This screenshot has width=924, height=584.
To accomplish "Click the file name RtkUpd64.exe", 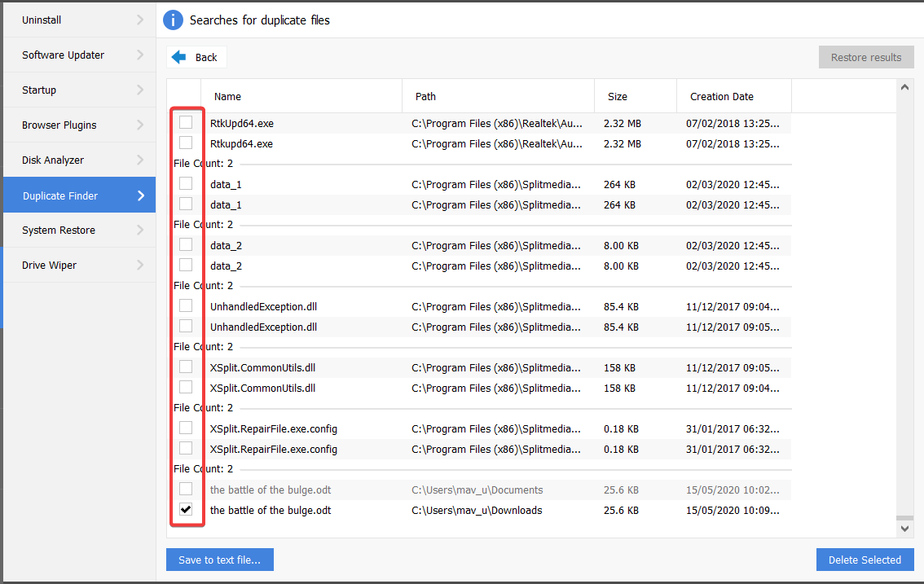I will [x=242, y=124].
